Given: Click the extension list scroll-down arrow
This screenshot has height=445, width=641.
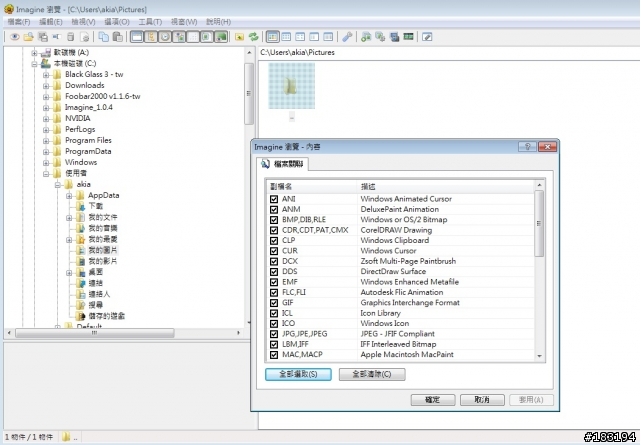Looking at the screenshot, I should 539,356.
